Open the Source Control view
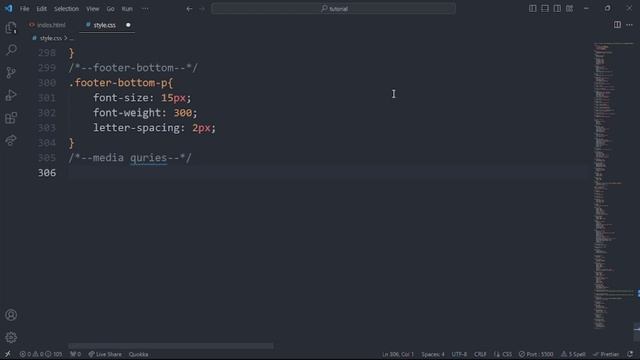 [11, 73]
